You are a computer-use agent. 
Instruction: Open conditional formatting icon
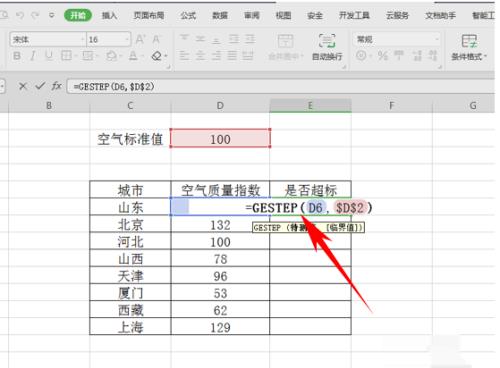469,47
